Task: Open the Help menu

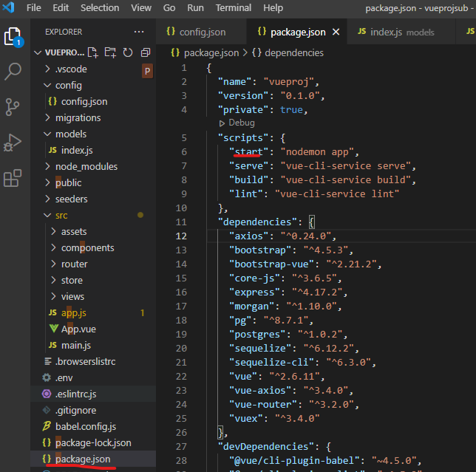Action: (273, 7)
